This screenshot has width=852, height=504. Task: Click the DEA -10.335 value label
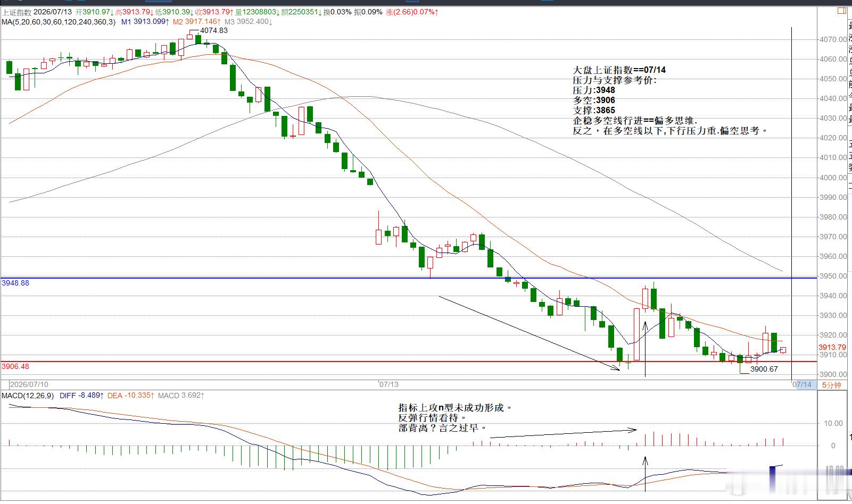click(x=131, y=396)
